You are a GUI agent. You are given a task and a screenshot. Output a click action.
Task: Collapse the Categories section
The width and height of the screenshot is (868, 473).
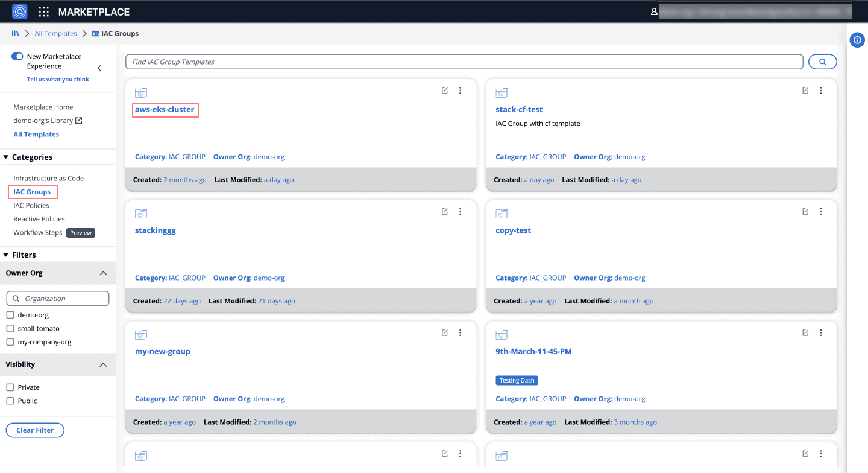click(x=6, y=157)
